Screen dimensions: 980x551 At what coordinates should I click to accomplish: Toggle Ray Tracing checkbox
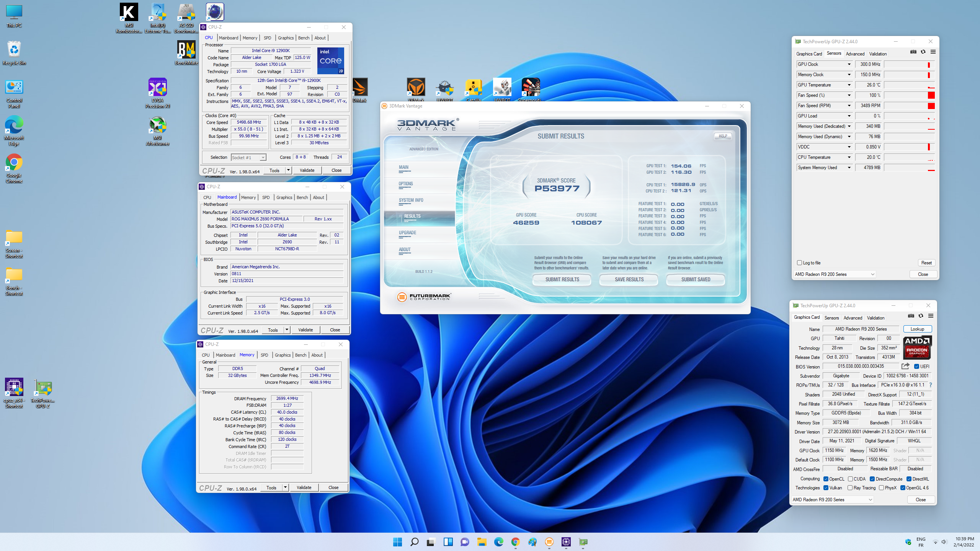click(850, 488)
